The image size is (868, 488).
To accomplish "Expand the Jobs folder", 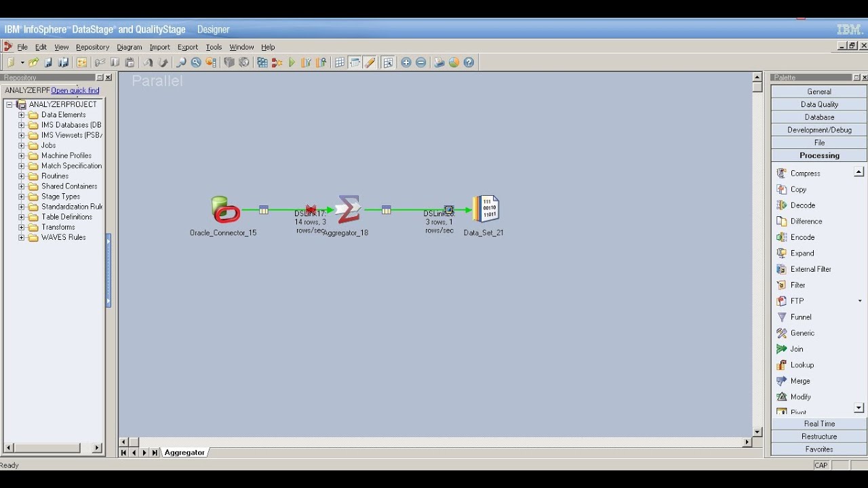I will pos(21,145).
